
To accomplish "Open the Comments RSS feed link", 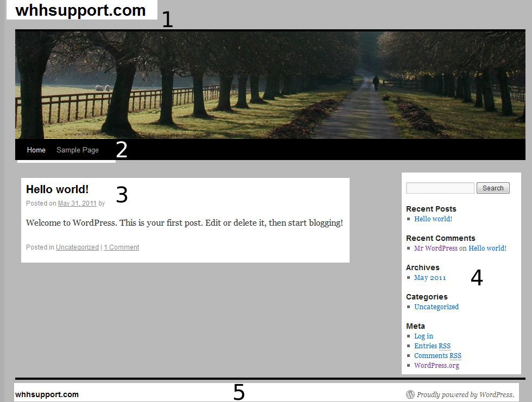I will (438, 356).
